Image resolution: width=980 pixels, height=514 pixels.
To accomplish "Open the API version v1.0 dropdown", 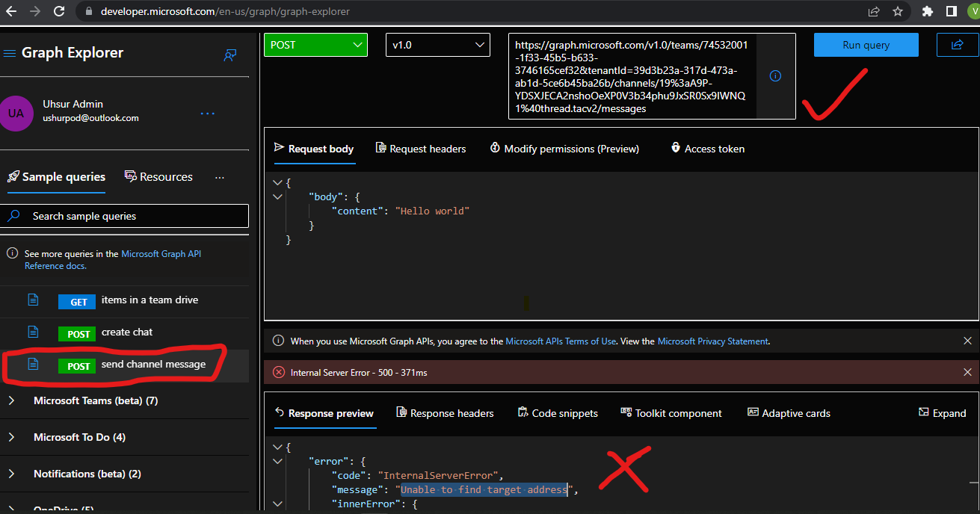I will pos(438,45).
